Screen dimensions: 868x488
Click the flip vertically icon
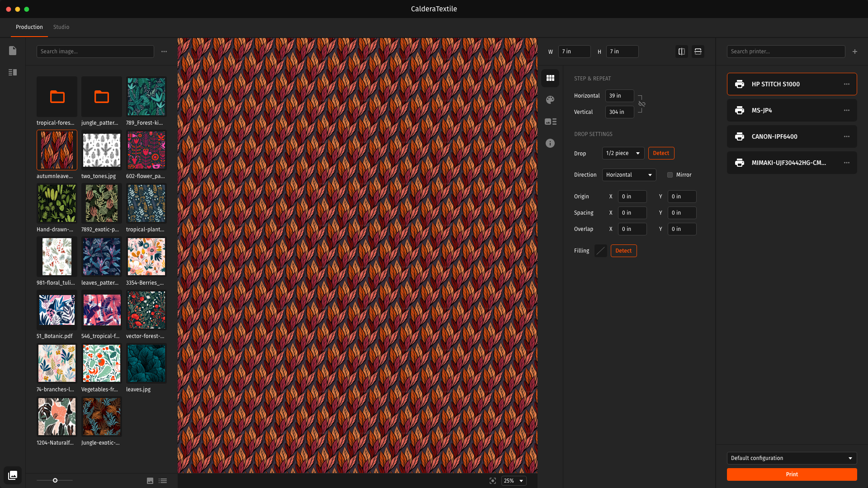[698, 52]
